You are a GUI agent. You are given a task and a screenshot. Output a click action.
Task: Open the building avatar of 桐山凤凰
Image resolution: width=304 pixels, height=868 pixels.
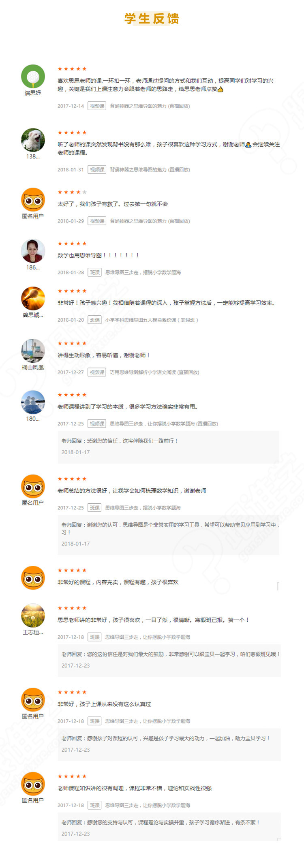[x=33, y=351]
